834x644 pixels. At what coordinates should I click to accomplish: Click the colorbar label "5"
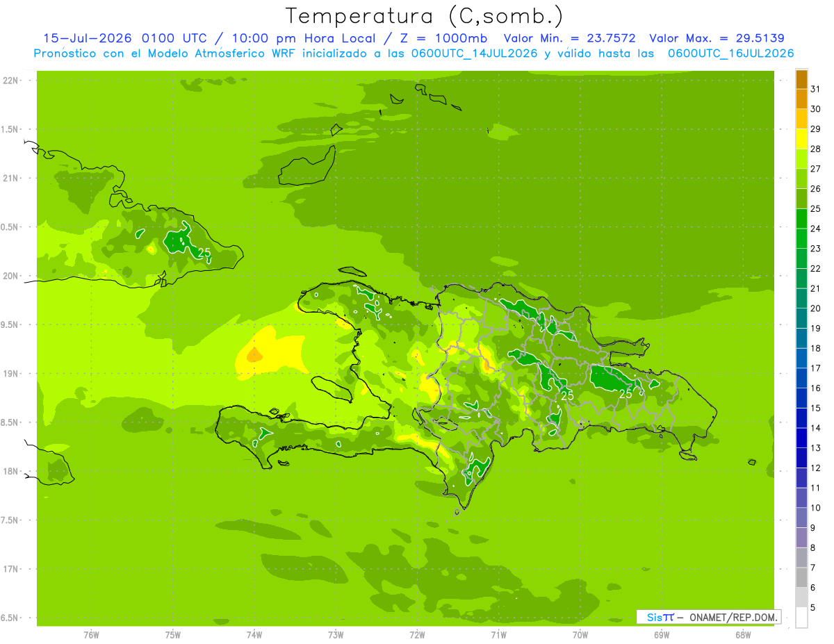tap(813, 608)
